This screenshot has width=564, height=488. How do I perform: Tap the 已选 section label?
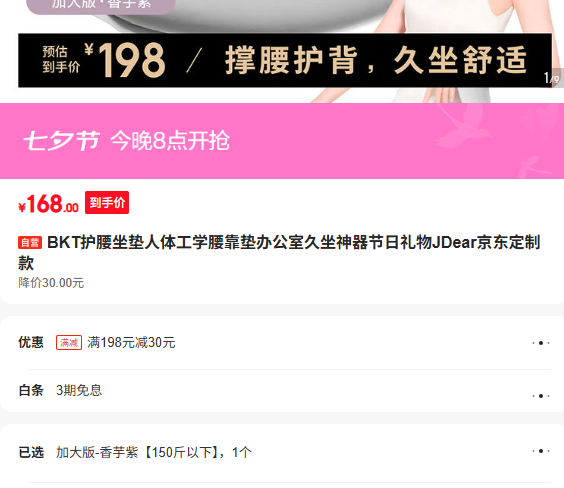31,452
